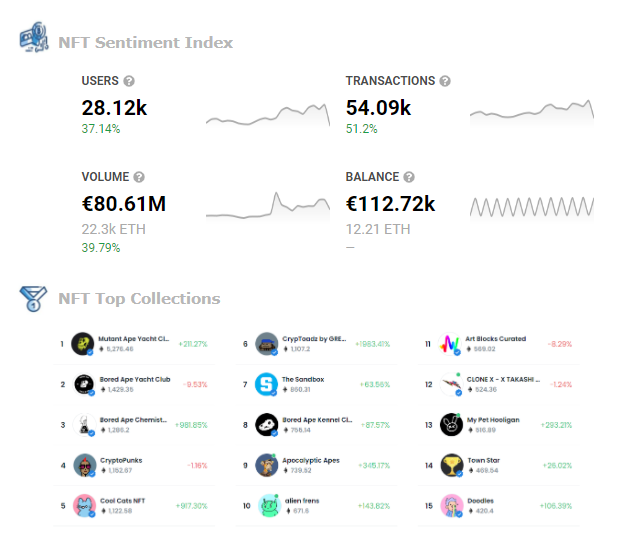Click the alien frens avatar thumbnail
Screen dimensions: 631x558
[x=269, y=506]
